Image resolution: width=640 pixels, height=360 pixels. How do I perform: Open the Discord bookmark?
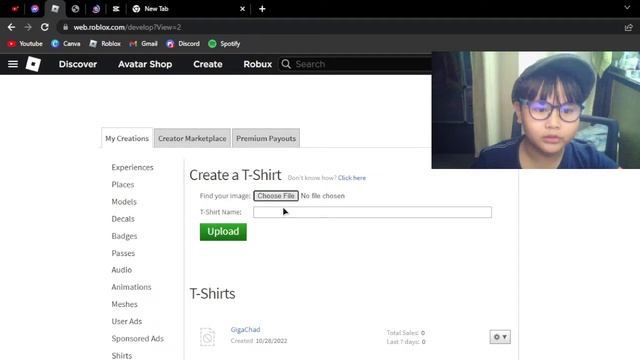(183, 44)
